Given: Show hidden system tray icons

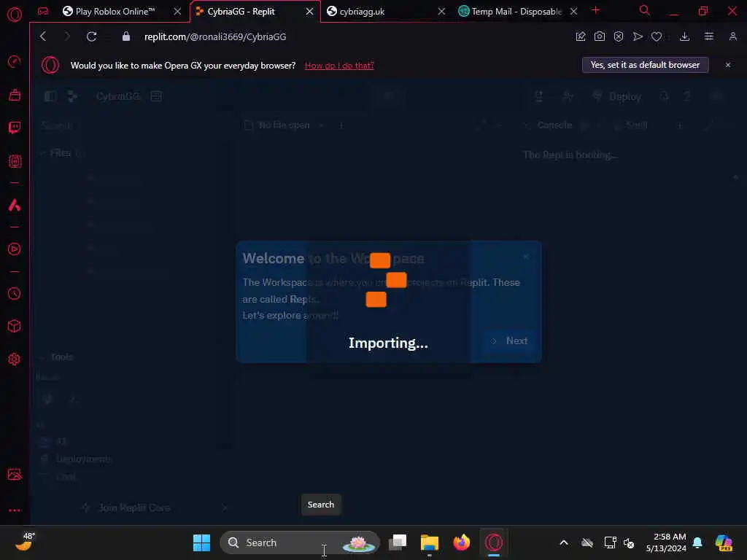Looking at the screenshot, I should click(564, 542).
